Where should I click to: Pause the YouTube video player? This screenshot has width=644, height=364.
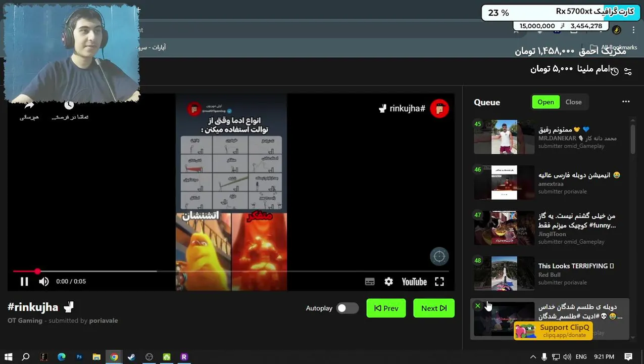pos(24,282)
